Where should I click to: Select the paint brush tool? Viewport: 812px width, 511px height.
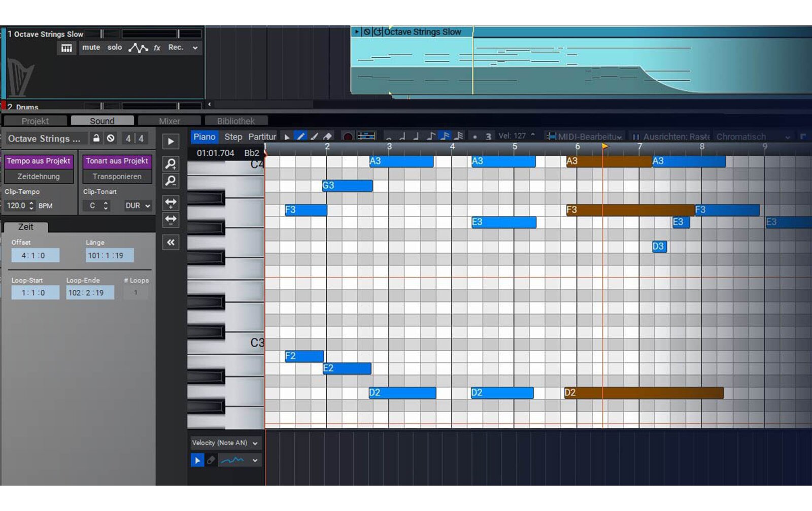[314, 137]
